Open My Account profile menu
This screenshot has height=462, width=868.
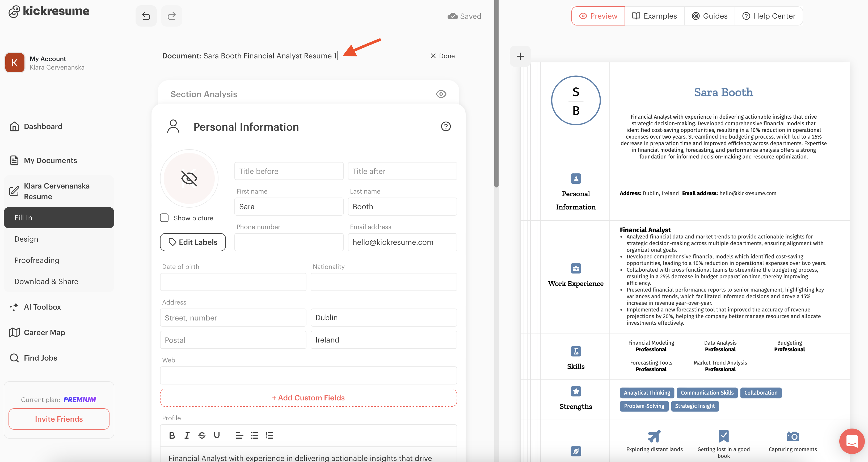(45, 63)
